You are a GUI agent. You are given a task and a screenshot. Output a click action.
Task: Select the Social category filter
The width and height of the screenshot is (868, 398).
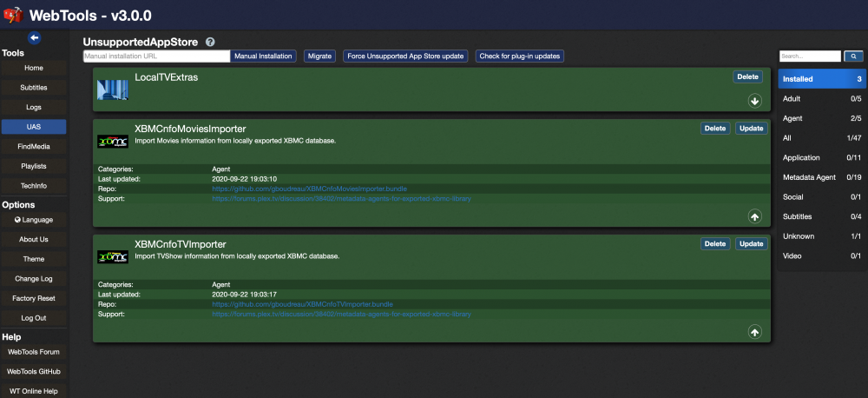coord(821,196)
